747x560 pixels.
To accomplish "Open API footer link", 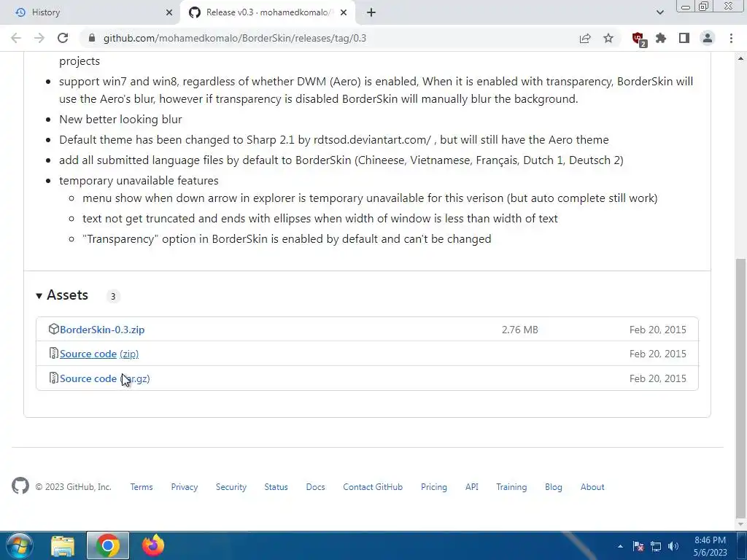I will (472, 486).
